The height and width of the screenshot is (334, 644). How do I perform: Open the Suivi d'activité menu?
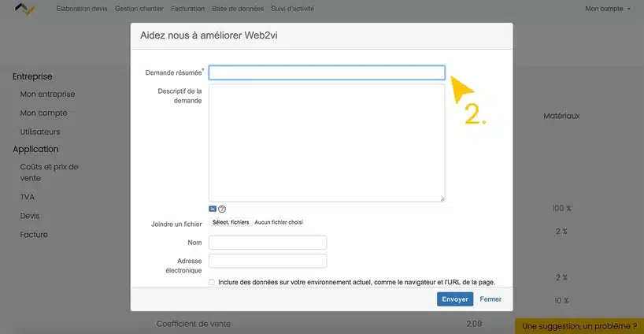pos(292,9)
